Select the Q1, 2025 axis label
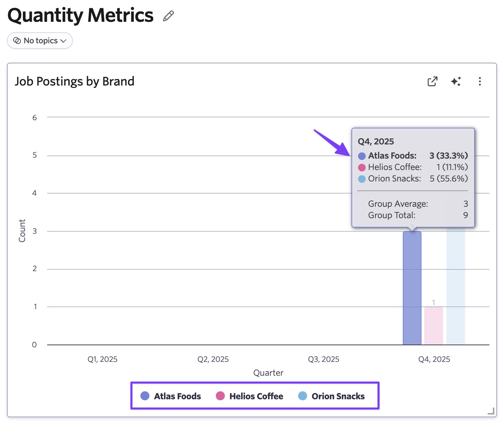 click(x=102, y=359)
